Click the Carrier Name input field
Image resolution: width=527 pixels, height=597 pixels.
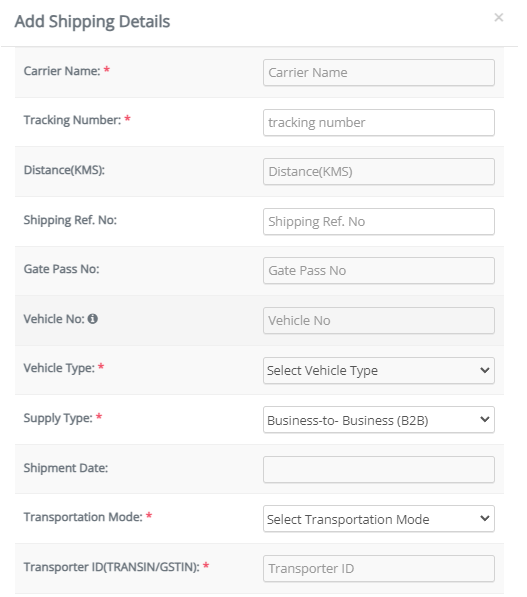pos(378,72)
